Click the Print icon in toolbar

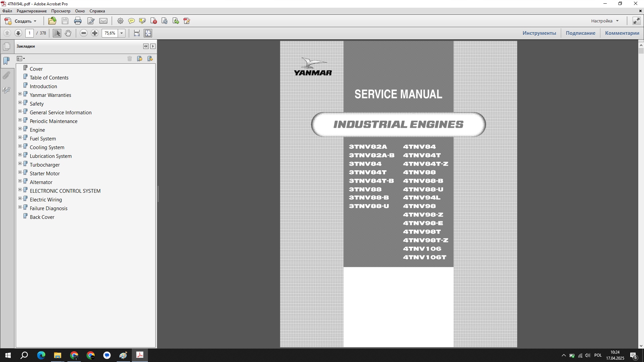click(78, 21)
